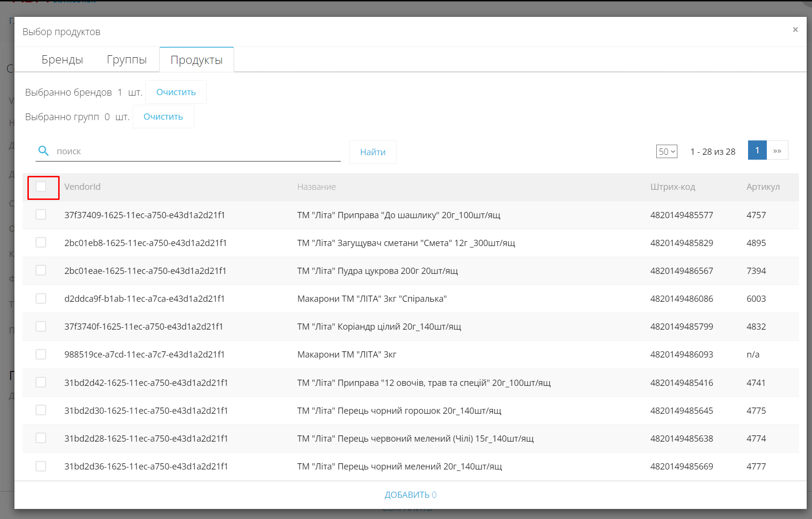Go to next page with double arrows
The width and height of the screenshot is (812, 519).
click(x=777, y=150)
